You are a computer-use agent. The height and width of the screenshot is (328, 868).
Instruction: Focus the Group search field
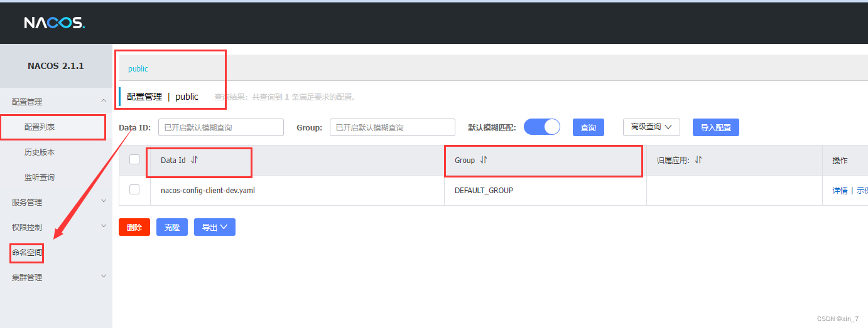coord(393,127)
